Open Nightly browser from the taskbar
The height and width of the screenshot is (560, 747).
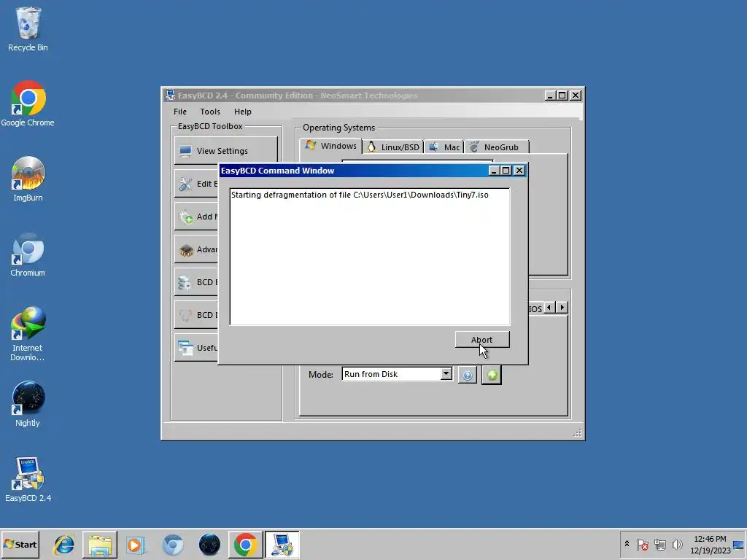209,545
